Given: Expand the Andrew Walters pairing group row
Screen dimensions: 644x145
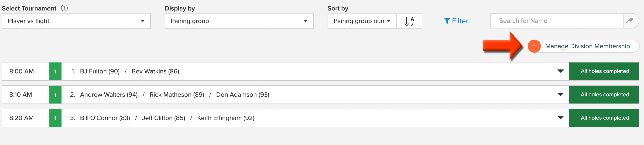Looking at the screenshot, I should (561, 94).
